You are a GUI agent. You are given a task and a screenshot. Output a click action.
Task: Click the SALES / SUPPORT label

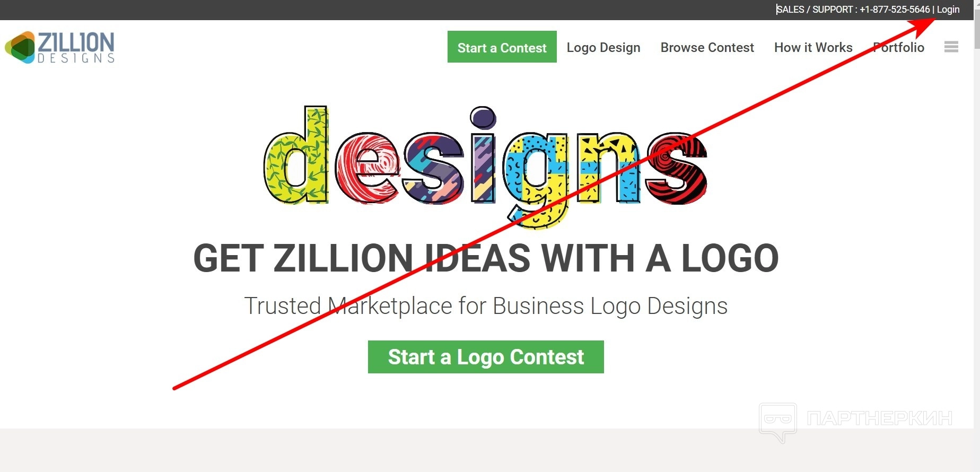[815, 10]
